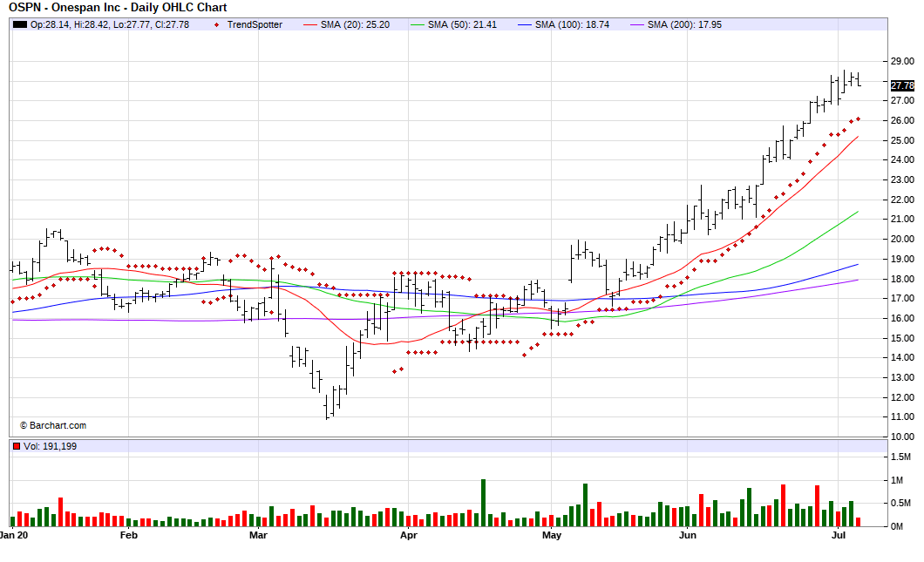Click the black OHLC legend swatch
Image resolution: width=924 pixels, height=562 pixels.
coord(20,24)
